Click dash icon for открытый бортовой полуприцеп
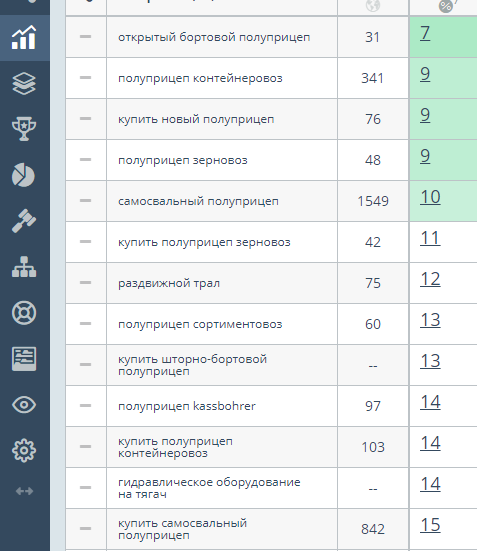The image size is (477, 551). (x=85, y=37)
